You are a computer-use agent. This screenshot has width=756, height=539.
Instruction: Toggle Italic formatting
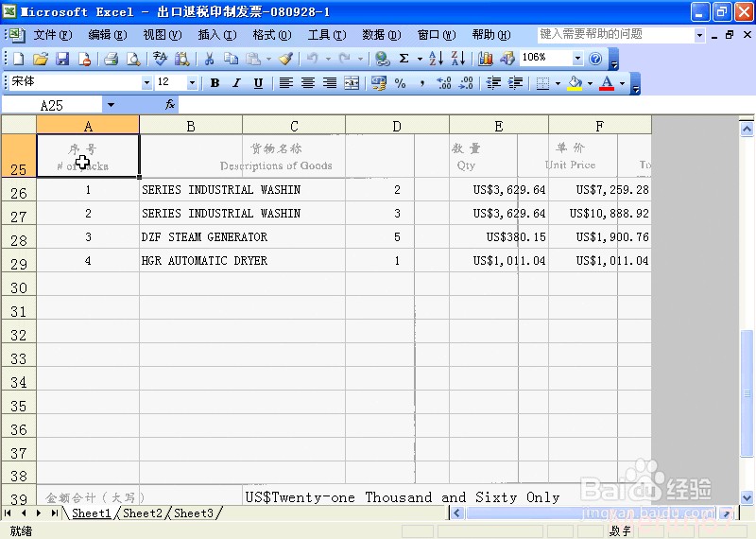point(237,83)
